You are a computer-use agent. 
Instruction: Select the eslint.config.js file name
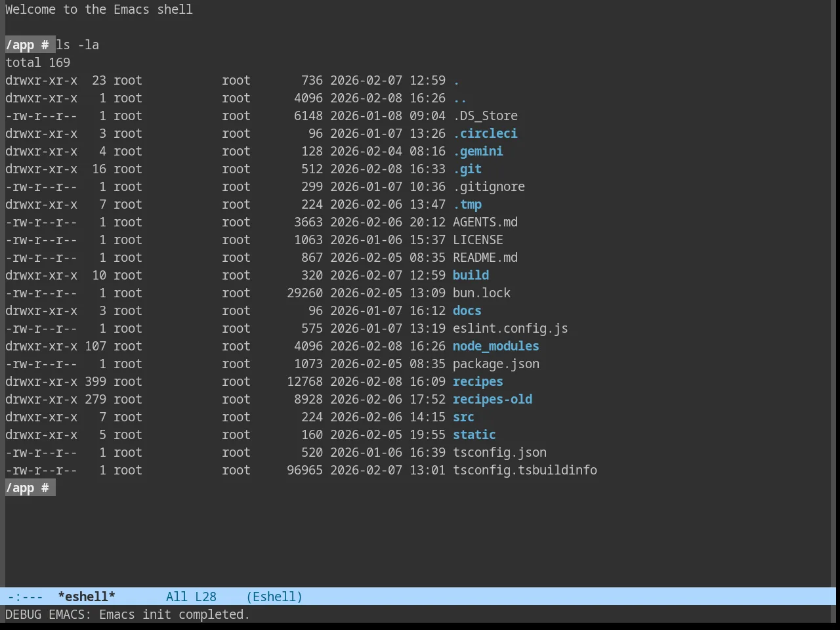pos(511,328)
